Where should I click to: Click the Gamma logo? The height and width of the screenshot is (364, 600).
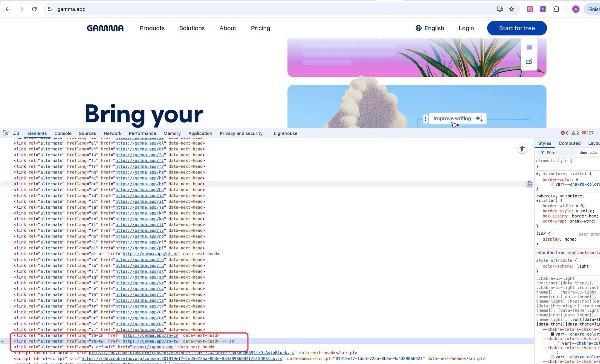click(105, 28)
